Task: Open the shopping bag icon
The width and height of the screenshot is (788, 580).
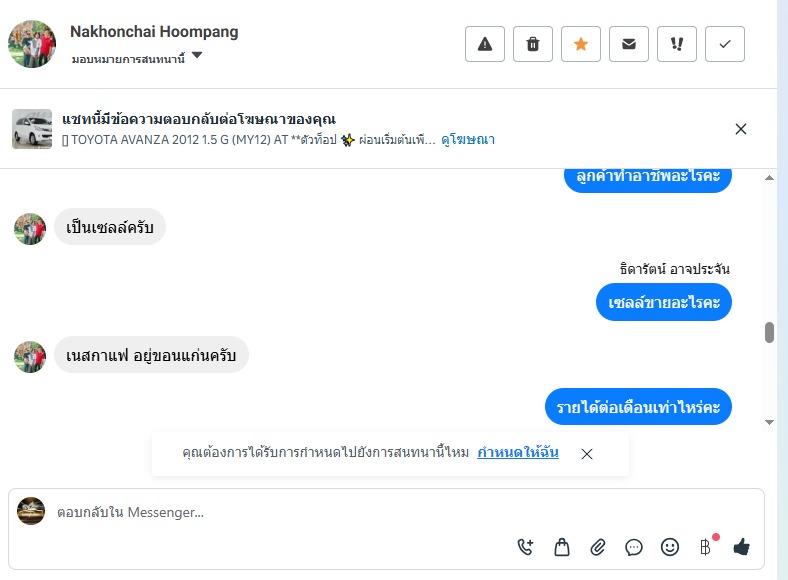Action: pyautogui.click(x=562, y=547)
